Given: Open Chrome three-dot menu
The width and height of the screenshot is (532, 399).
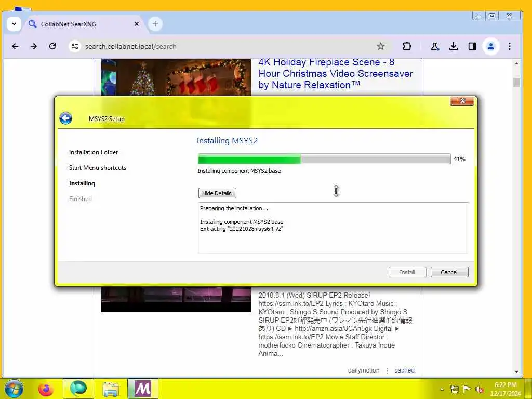Looking at the screenshot, I should [x=510, y=46].
